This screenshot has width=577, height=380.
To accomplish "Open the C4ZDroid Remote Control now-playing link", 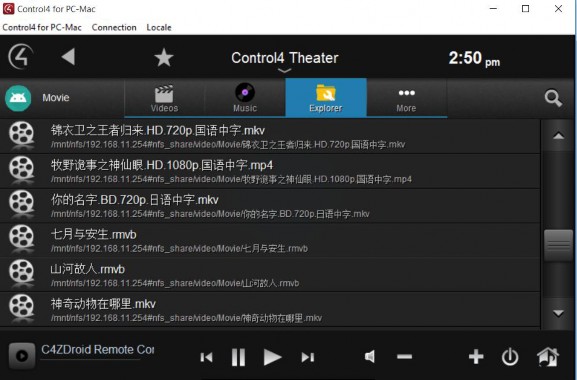I will (x=98, y=349).
